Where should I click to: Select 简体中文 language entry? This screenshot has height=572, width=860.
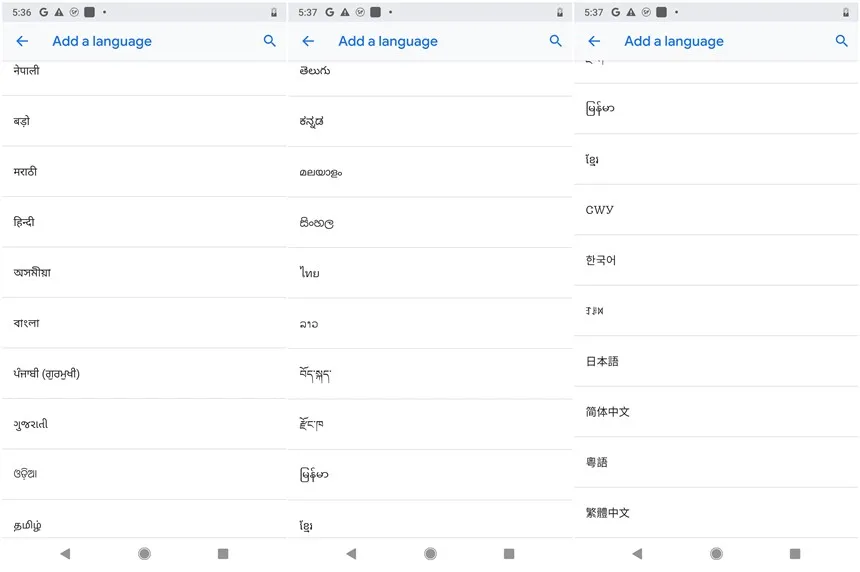pos(716,411)
